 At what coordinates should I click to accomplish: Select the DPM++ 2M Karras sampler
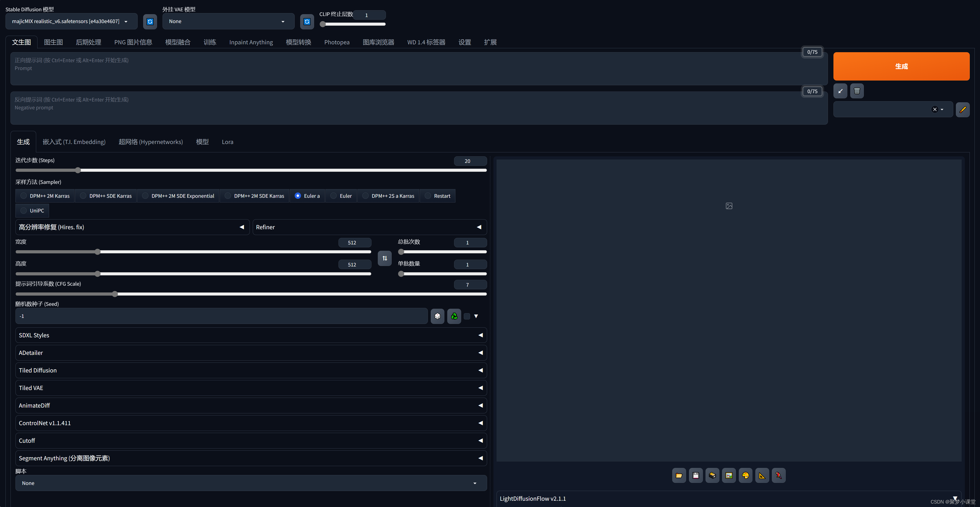pos(24,196)
